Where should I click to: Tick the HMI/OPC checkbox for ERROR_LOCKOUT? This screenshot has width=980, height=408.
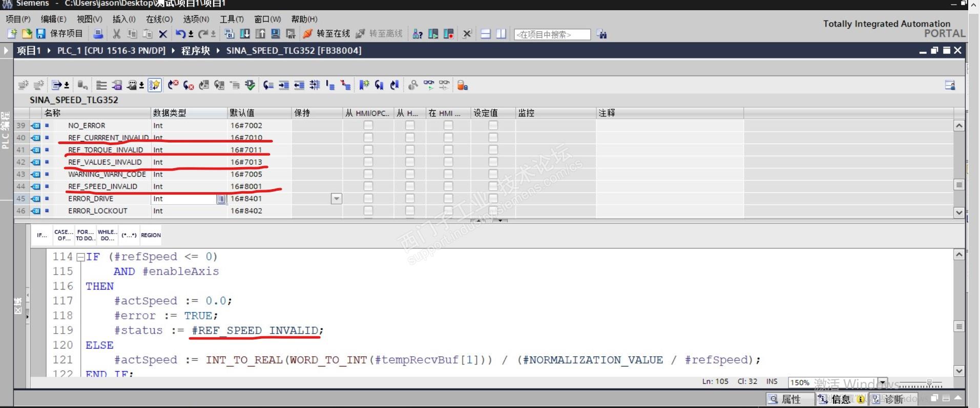point(368,211)
